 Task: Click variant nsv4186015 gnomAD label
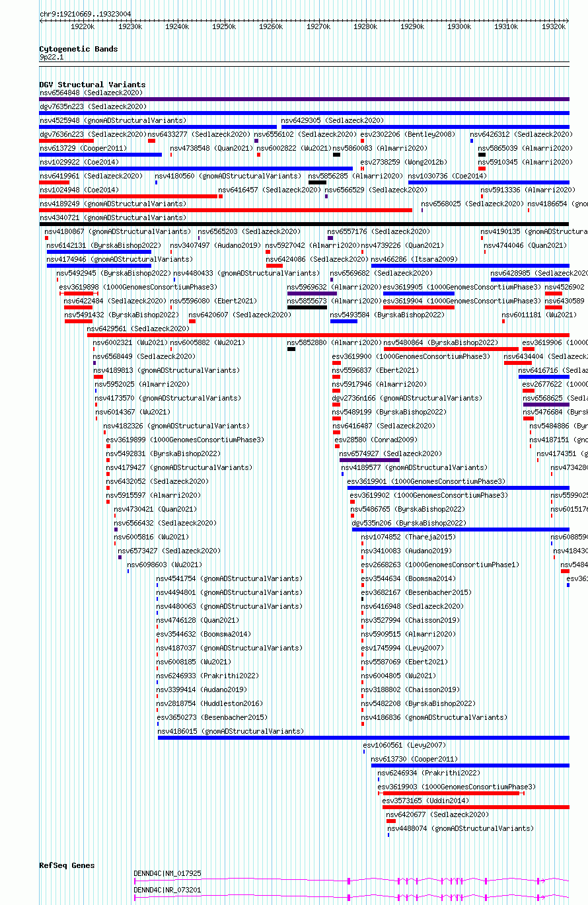tap(231, 731)
